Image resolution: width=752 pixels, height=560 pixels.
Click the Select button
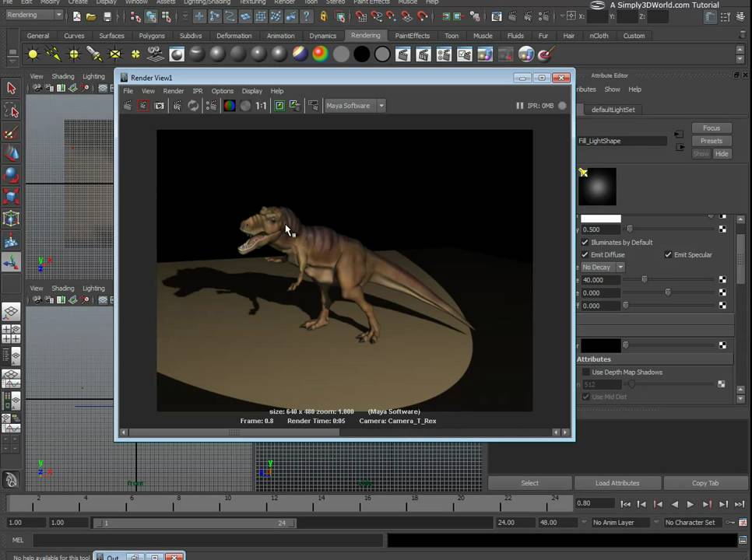(529, 483)
